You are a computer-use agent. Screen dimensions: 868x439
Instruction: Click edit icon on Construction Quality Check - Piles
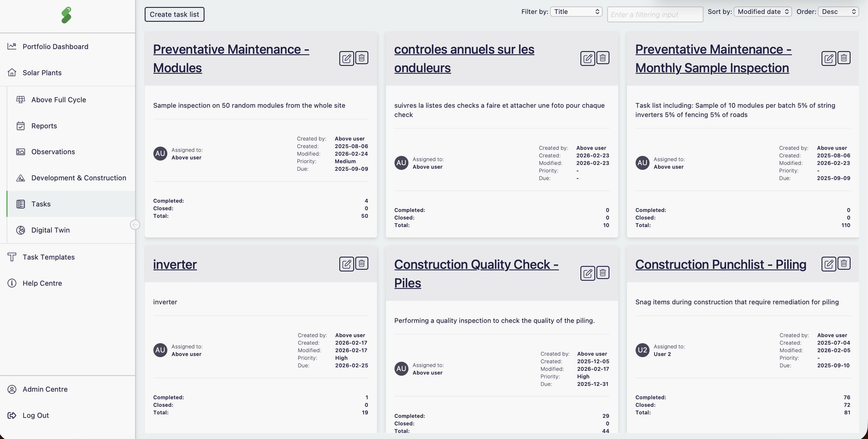587,273
